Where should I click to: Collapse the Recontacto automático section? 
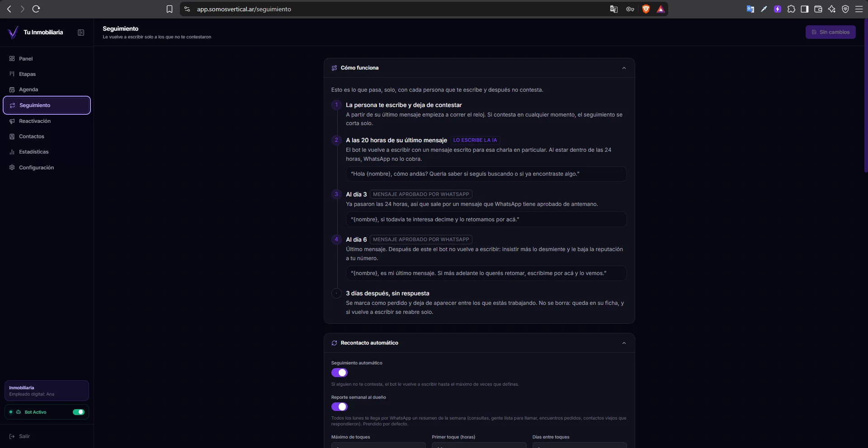(x=624, y=343)
